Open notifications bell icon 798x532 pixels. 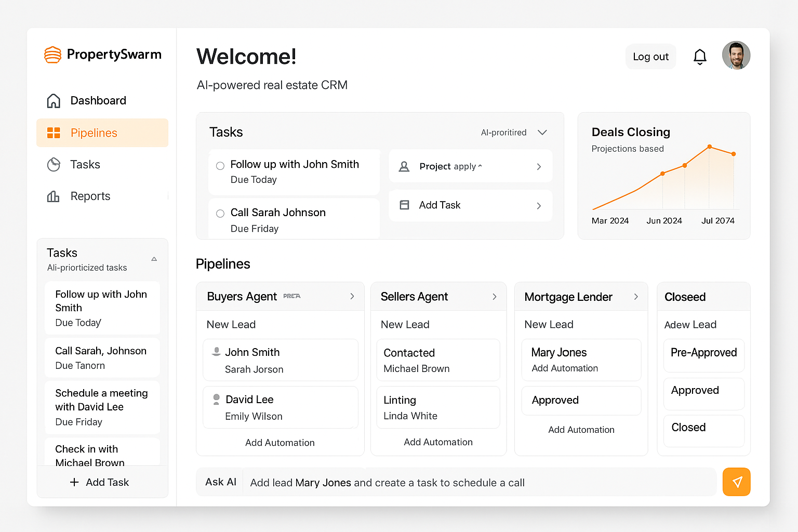coord(700,57)
